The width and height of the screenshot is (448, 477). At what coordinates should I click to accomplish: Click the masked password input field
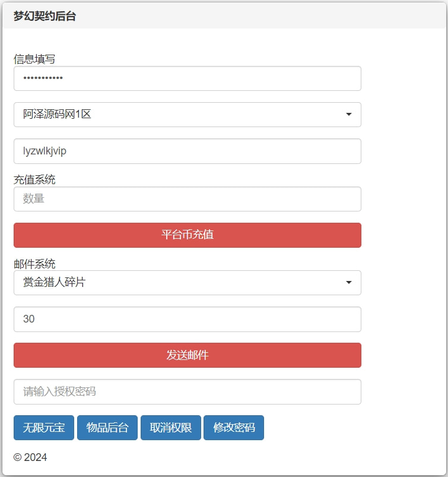tap(187, 78)
